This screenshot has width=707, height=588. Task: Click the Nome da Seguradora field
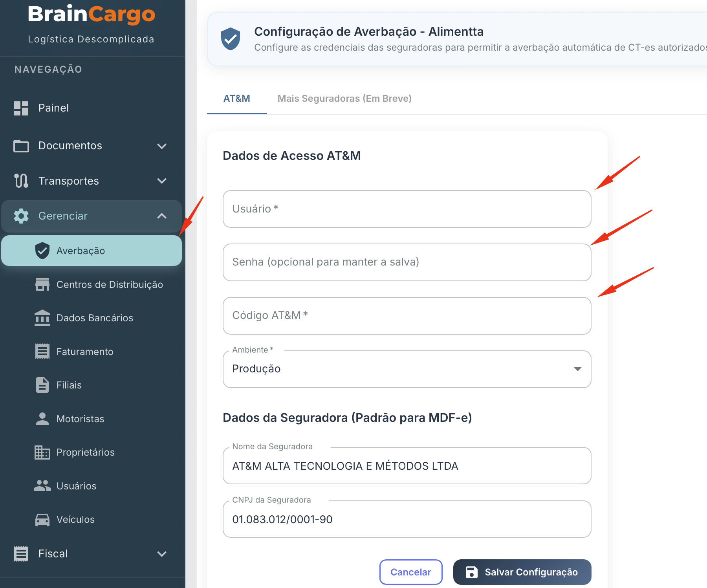click(407, 466)
